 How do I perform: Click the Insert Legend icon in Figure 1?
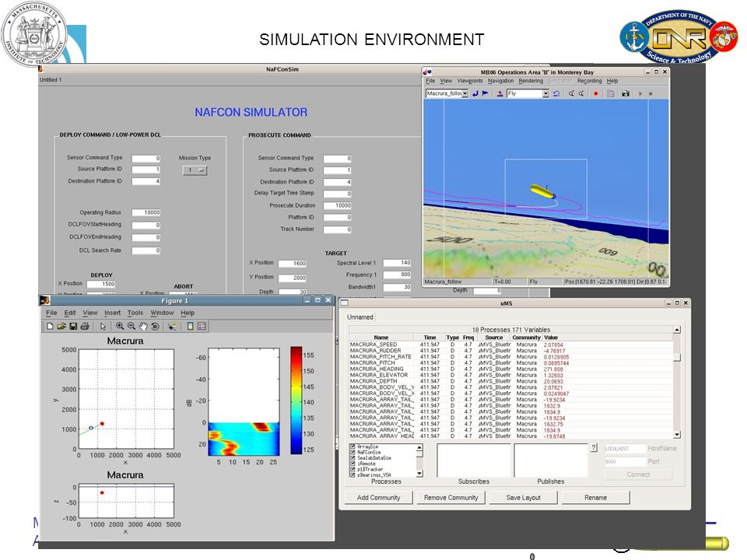coord(202,327)
